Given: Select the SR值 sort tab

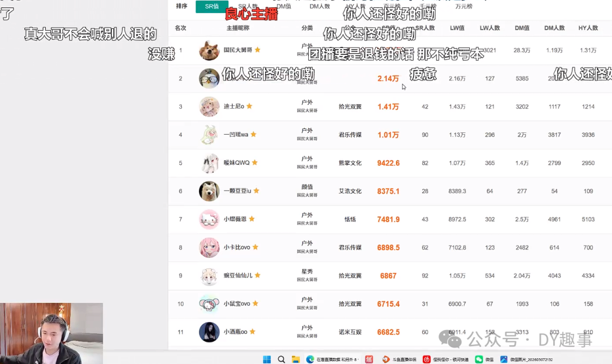Looking at the screenshot, I should (212, 7).
